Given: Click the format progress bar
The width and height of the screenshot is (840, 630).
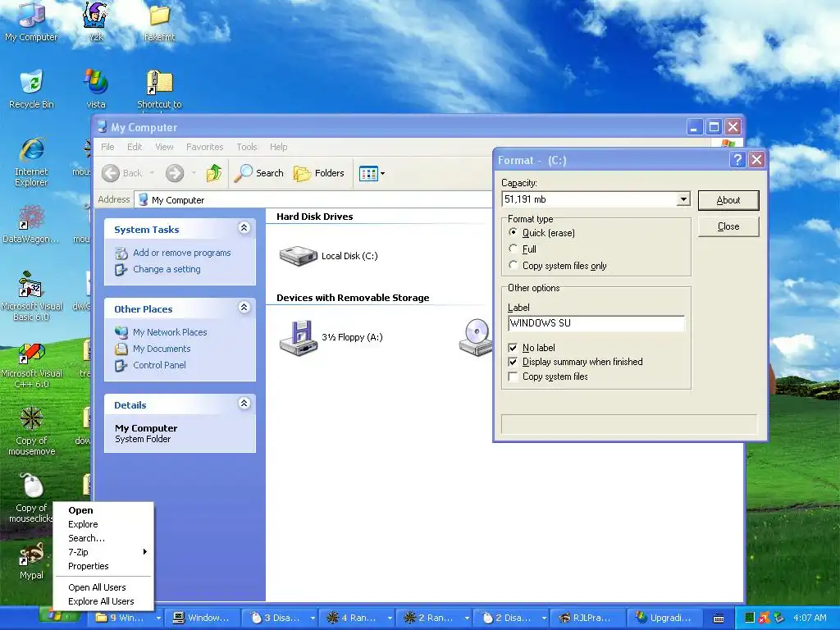Looking at the screenshot, I should [629, 424].
